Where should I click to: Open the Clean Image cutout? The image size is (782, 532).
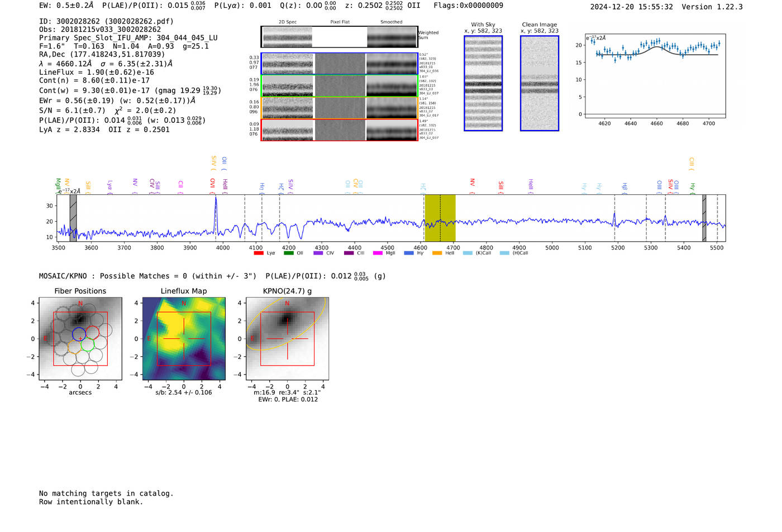pos(540,83)
